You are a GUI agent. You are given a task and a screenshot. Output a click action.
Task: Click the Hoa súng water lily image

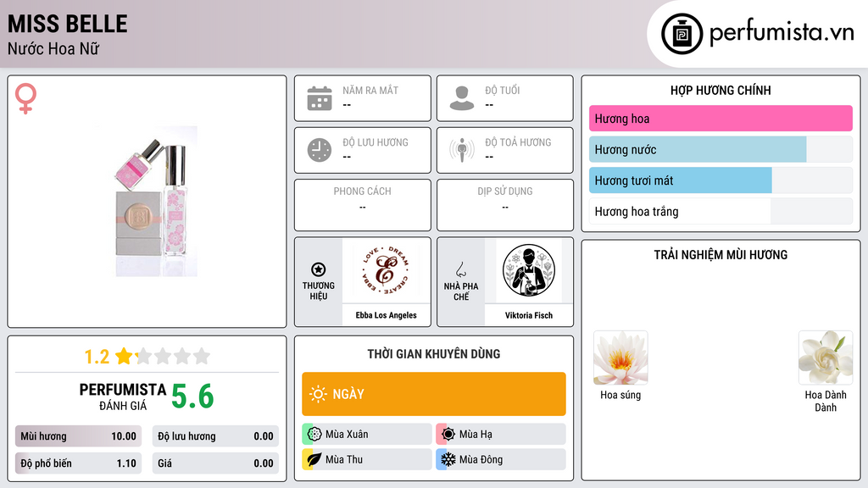[x=620, y=358]
